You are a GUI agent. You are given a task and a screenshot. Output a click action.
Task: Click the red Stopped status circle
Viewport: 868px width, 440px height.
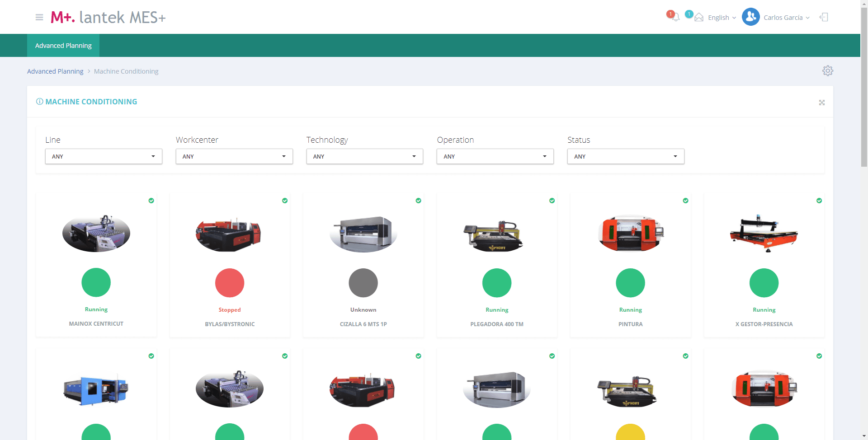pos(230,283)
